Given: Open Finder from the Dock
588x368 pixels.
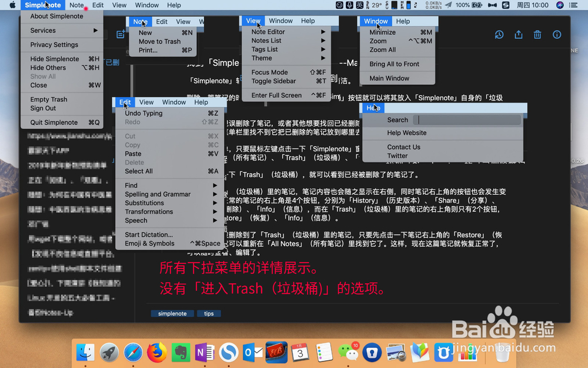Looking at the screenshot, I should 85,353.
